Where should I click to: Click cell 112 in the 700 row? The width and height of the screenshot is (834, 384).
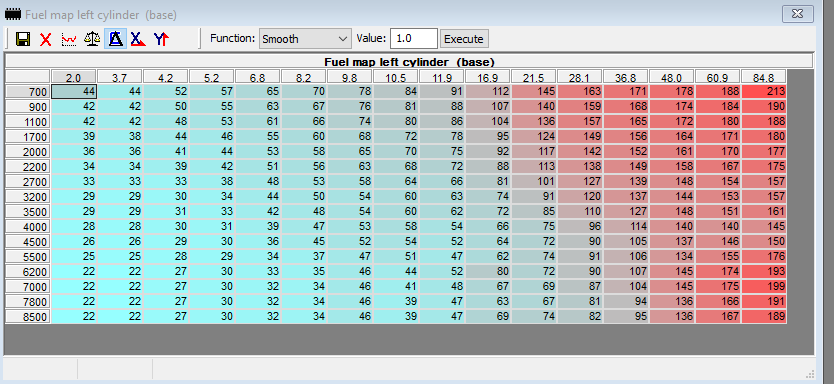point(488,92)
